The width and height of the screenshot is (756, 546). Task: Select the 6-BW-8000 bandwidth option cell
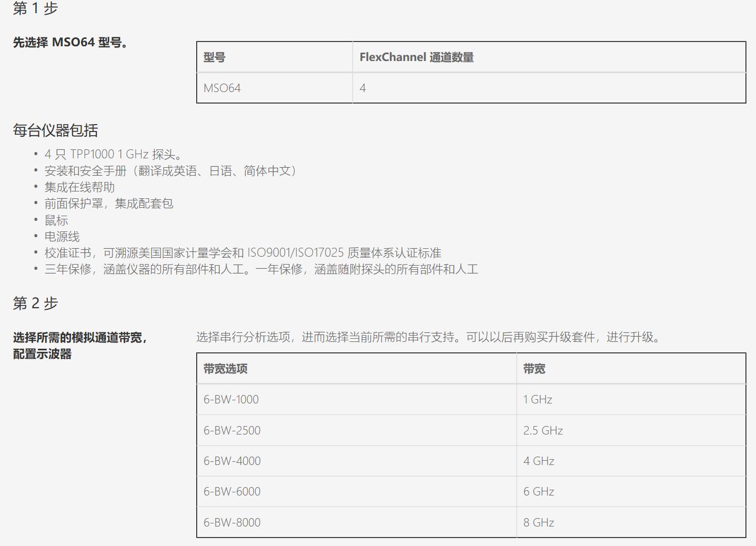coord(232,522)
